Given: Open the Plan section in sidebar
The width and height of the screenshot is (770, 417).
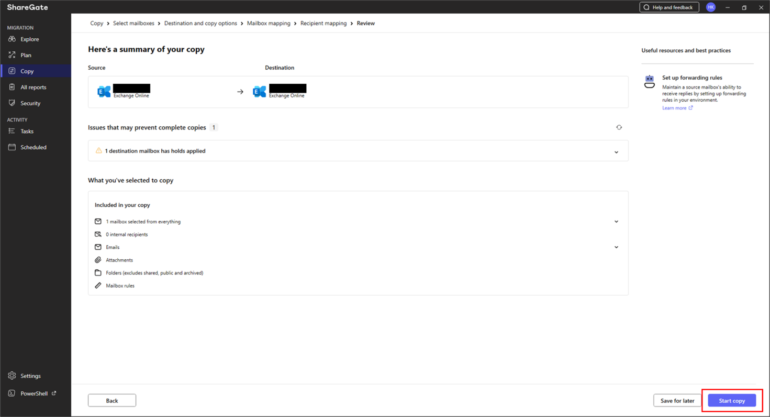Looking at the screenshot, I should (26, 55).
